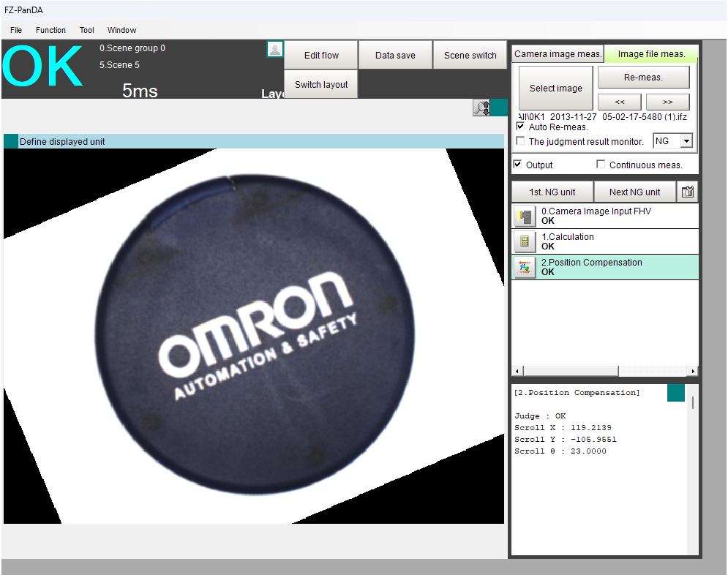Click the Edit flow button
The width and height of the screenshot is (728, 575).
321,55
